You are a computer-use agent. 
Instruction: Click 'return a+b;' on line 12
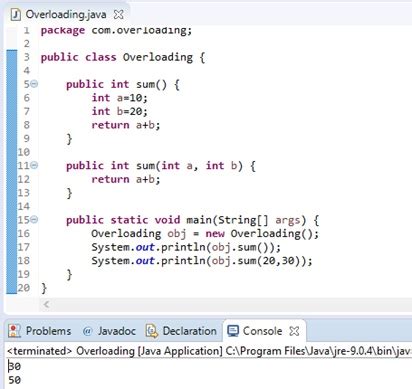click(126, 179)
